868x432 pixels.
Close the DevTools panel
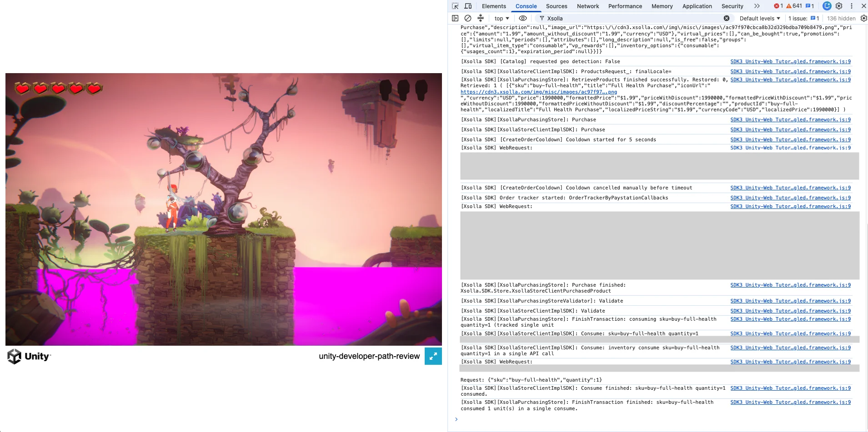tap(863, 6)
